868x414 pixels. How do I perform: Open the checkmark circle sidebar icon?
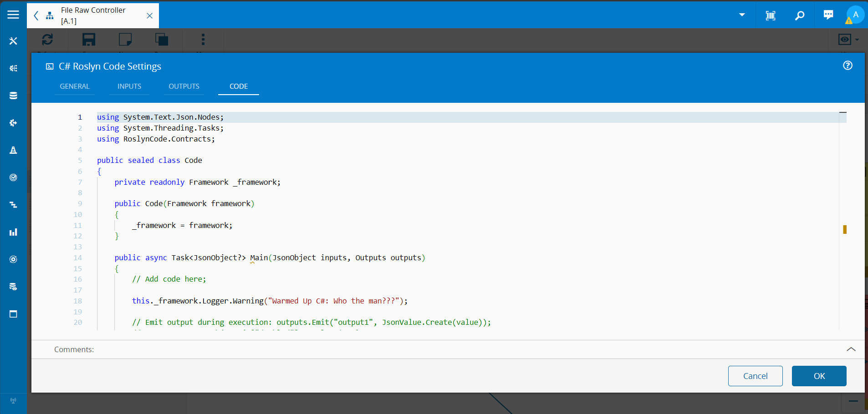coord(13,177)
